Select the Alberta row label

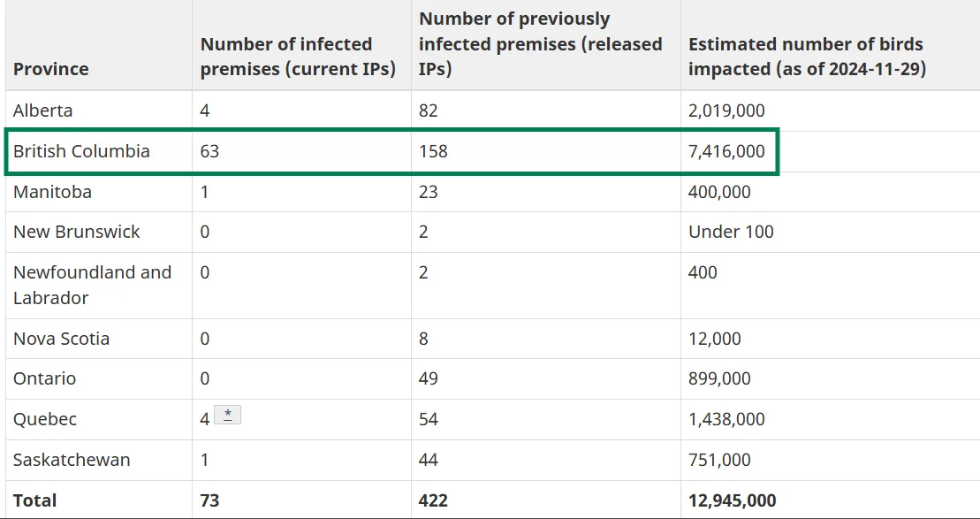pos(42,111)
